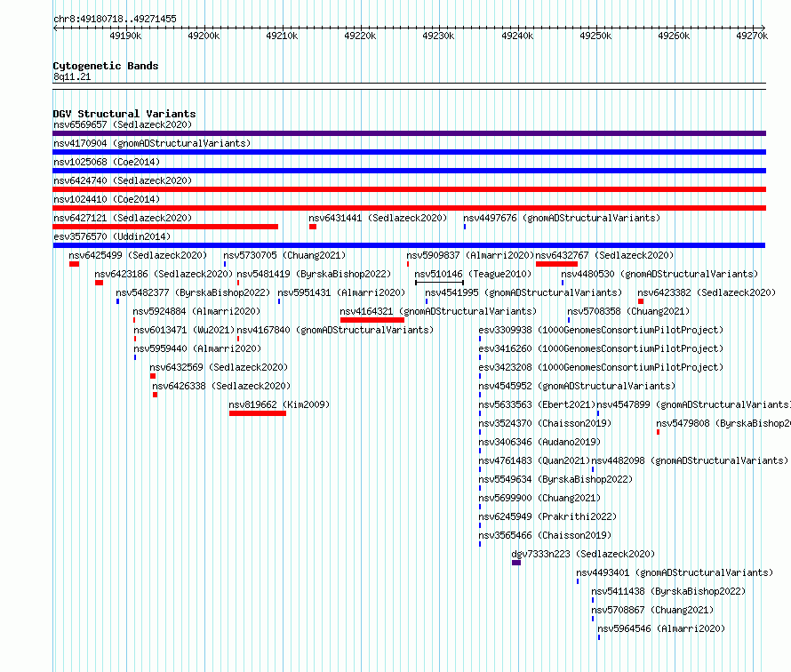Image resolution: width=791 pixels, height=672 pixels.
Task: Select nsv5951431 (Almarri2020) label
Action: [x=341, y=292]
